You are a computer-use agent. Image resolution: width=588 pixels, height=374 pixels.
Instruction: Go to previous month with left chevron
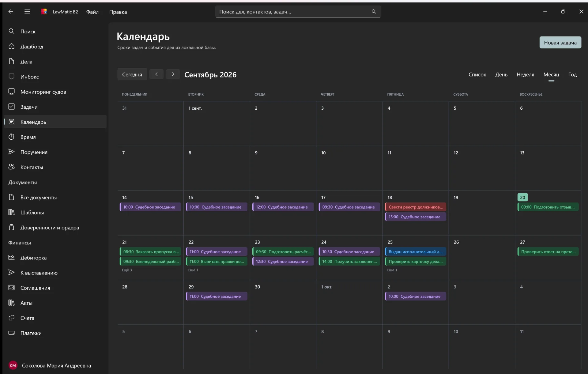point(156,74)
